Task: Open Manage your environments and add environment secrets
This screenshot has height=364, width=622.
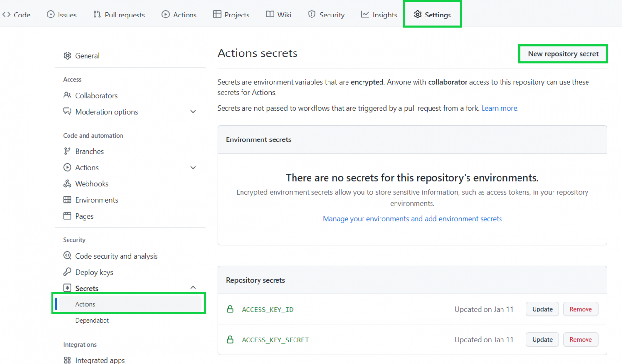Action: 412,219
